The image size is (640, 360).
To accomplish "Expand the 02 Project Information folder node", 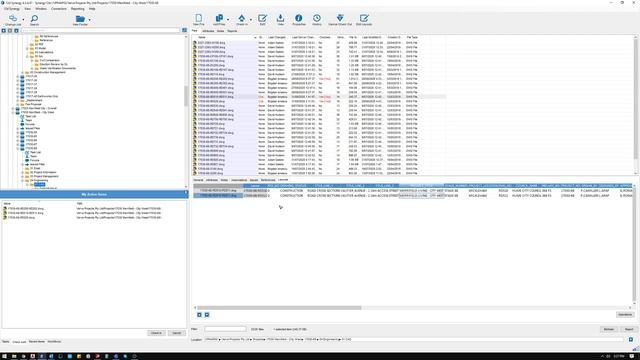I will [22, 172].
